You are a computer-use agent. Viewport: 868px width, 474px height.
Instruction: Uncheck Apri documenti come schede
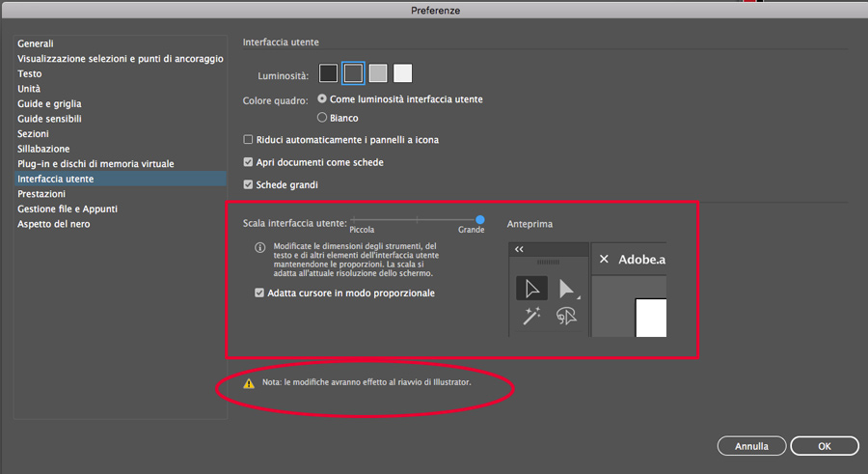[248, 162]
